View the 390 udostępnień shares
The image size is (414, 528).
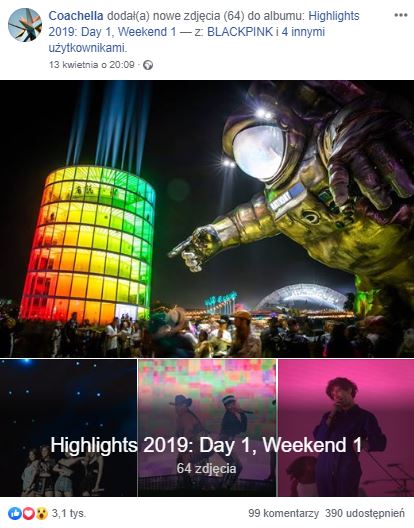coord(365,514)
